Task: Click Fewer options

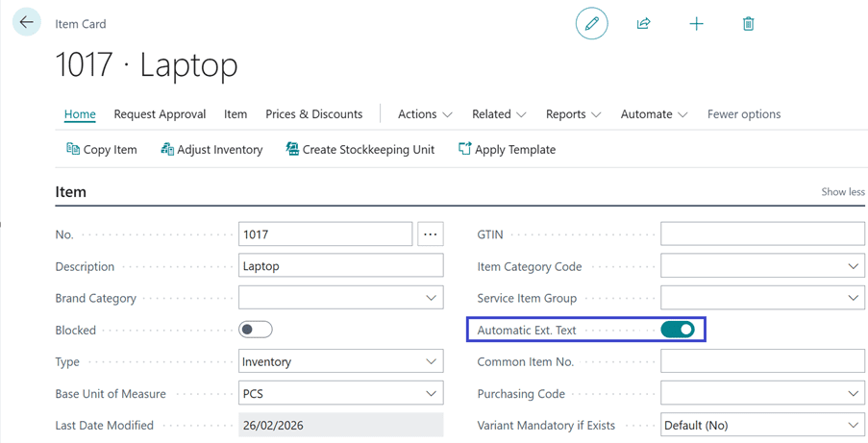Action: click(743, 113)
